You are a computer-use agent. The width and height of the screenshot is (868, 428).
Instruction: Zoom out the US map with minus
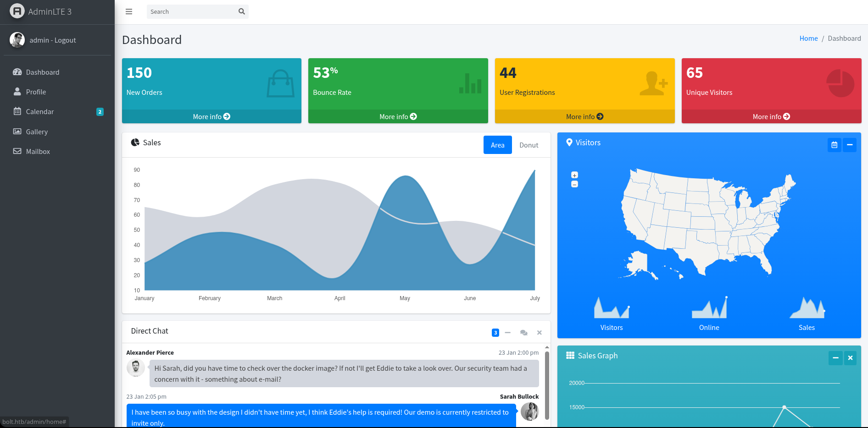point(574,184)
